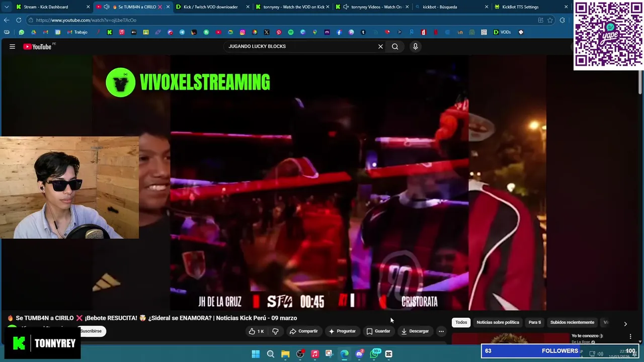Click the video title 'Se TUMB4N a CIRILO'
This screenshot has height=362, width=644.
(x=152, y=318)
